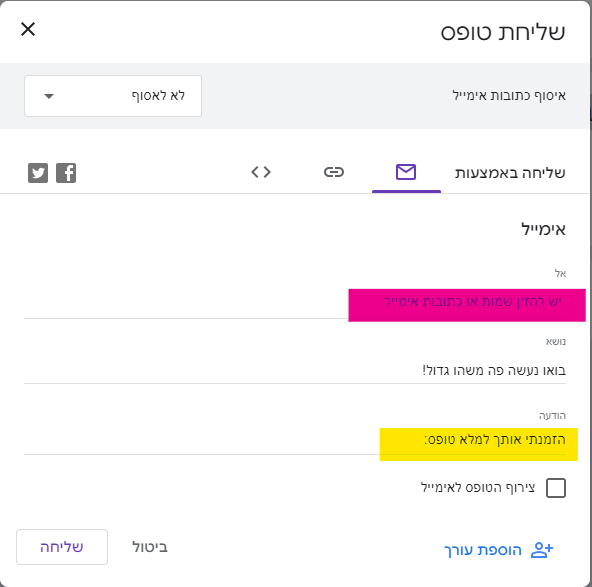Click the שליחה באמצעות label
Image resolution: width=592 pixels, height=587 pixels.
pos(510,173)
